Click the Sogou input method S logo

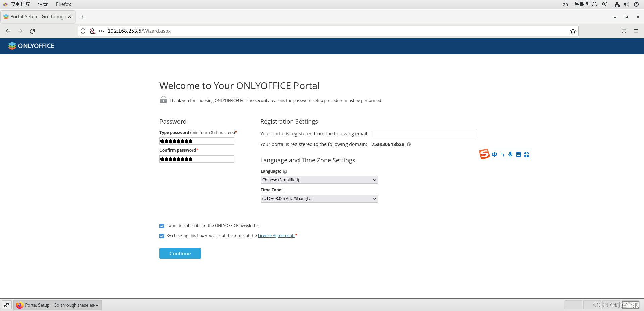pos(484,154)
